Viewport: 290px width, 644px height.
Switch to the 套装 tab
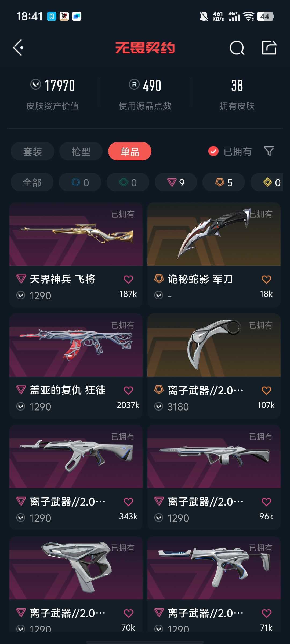32,151
